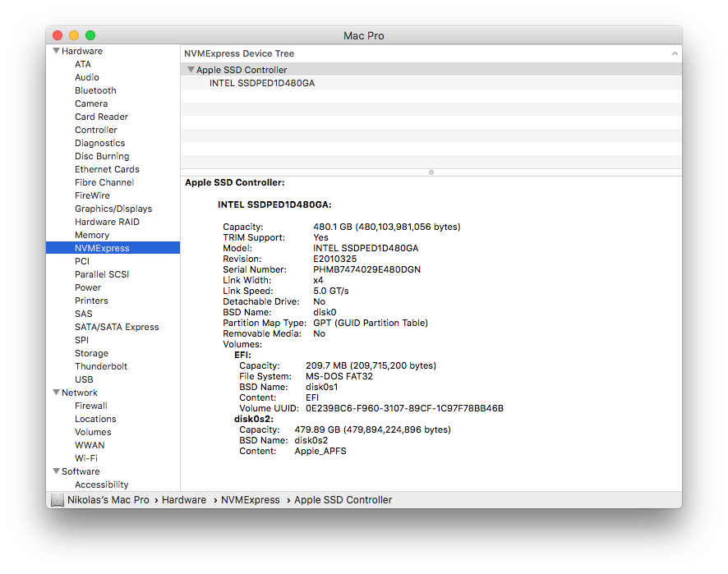Click Nikolas's Mac Pro in path bar
Viewport: 728px width, 574px height.
tap(108, 500)
